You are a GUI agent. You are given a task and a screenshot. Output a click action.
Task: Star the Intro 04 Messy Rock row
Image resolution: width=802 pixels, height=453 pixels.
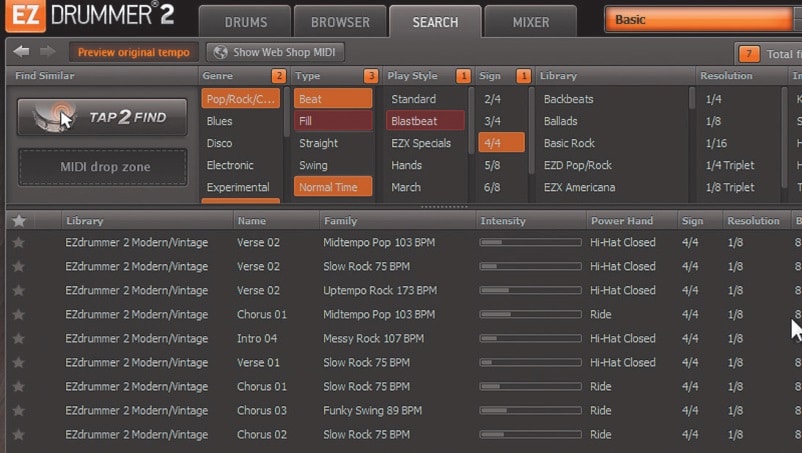(x=19, y=338)
